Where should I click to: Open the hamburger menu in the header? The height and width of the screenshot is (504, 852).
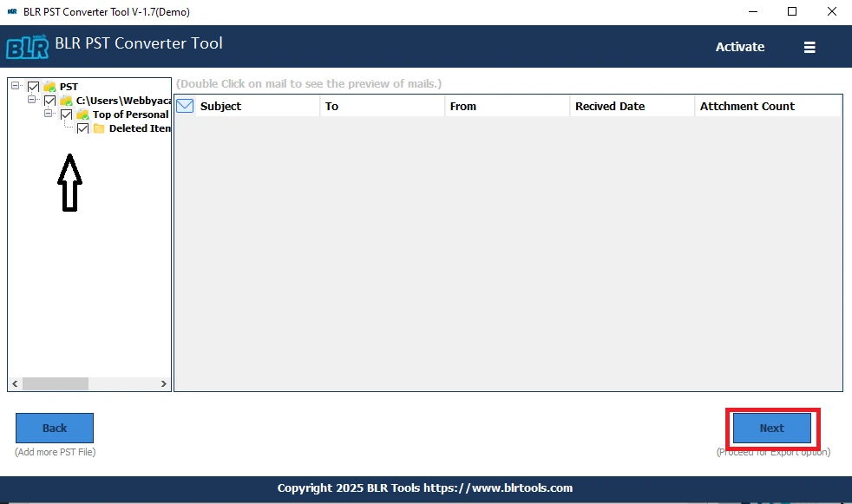(809, 48)
